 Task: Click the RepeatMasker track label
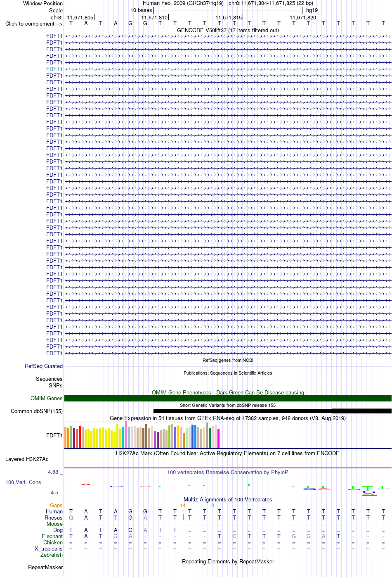(x=45, y=567)
